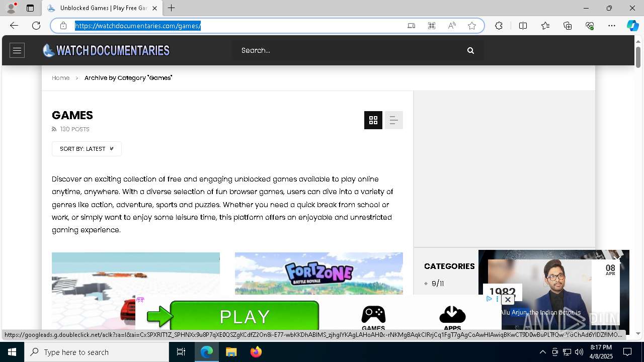Viewport: 644px width, 362px height.
Task: Close the bottom banner ad
Action: point(508,300)
